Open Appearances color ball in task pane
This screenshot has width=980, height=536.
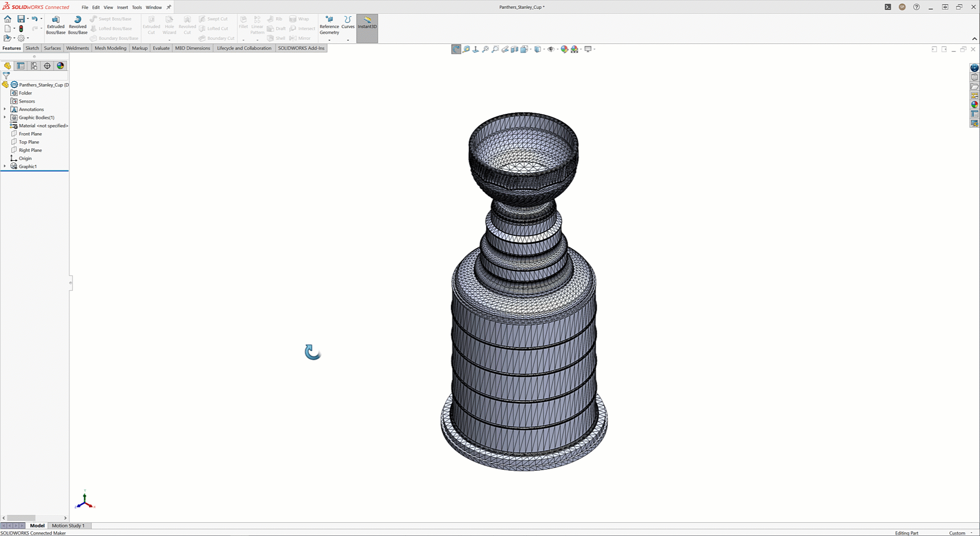(x=974, y=105)
